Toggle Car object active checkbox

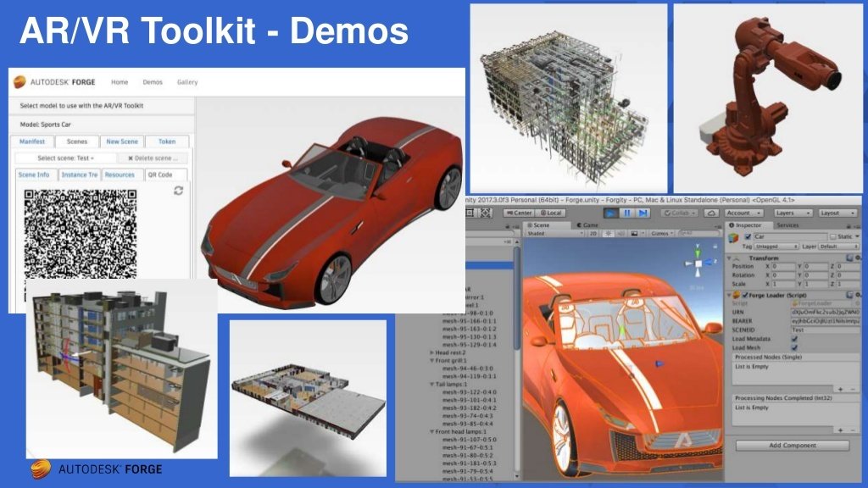point(748,237)
